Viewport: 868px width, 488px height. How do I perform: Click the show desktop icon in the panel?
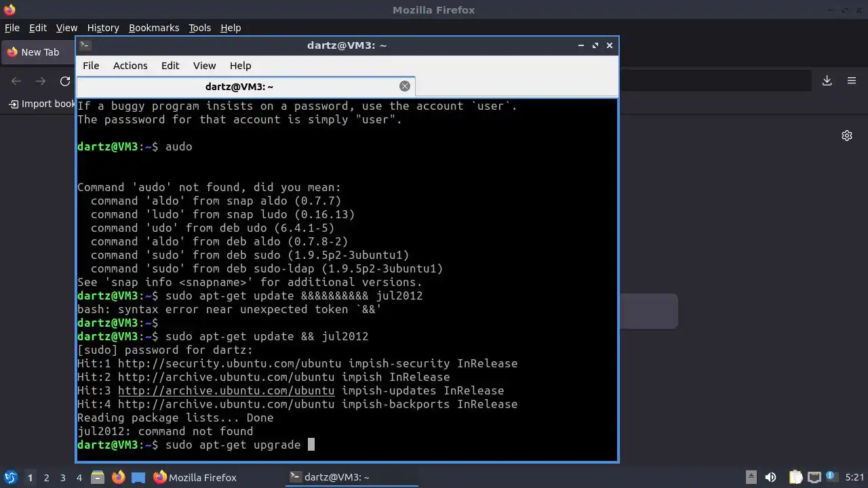pos(138,477)
